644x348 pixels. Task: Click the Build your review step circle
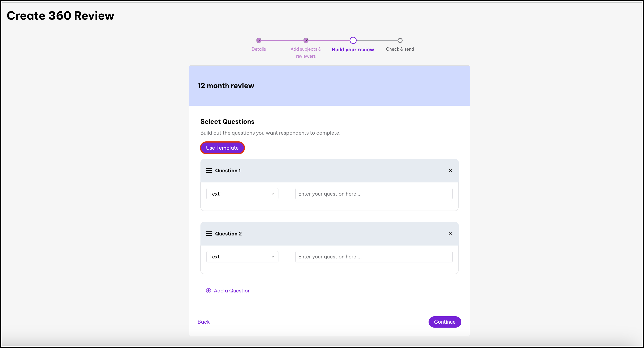tap(353, 40)
